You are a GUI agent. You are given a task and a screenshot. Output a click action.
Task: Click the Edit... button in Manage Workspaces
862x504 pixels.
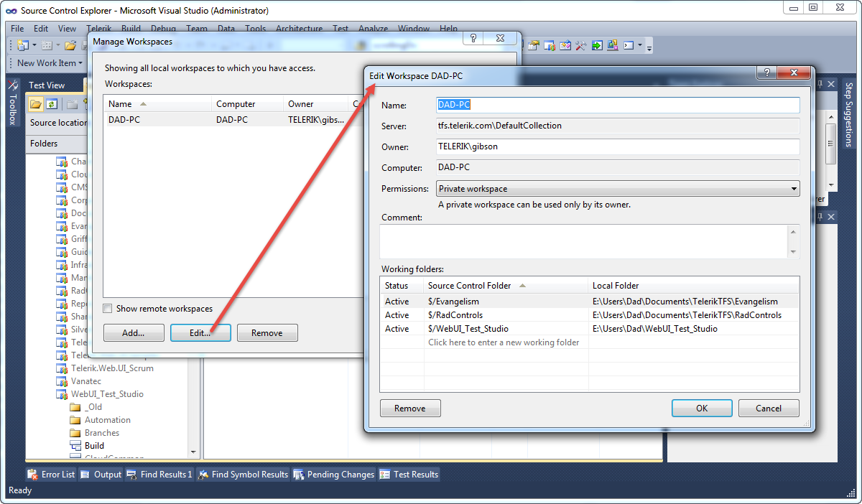tap(200, 333)
